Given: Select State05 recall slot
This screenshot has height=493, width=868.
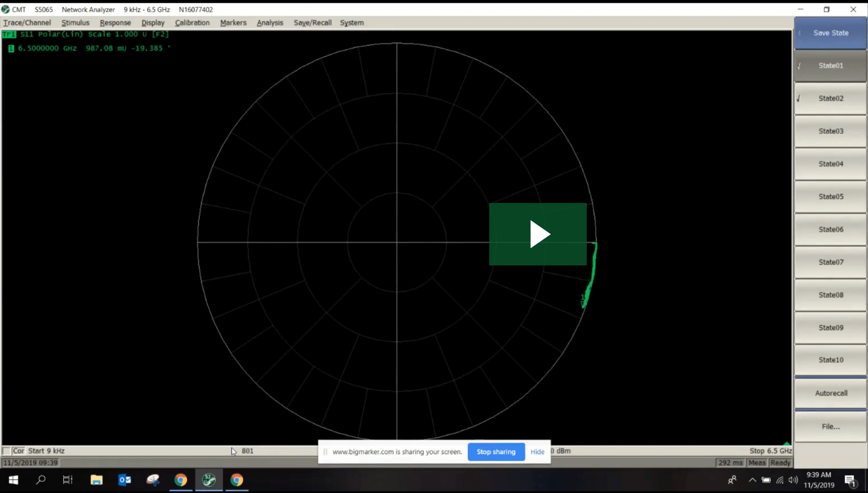Looking at the screenshot, I should pos(830,196).
